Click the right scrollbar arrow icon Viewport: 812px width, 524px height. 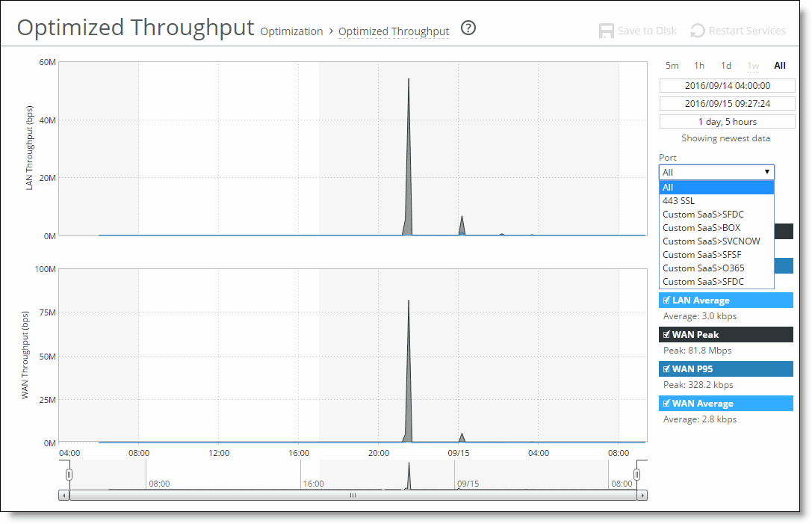click(642, 495)
